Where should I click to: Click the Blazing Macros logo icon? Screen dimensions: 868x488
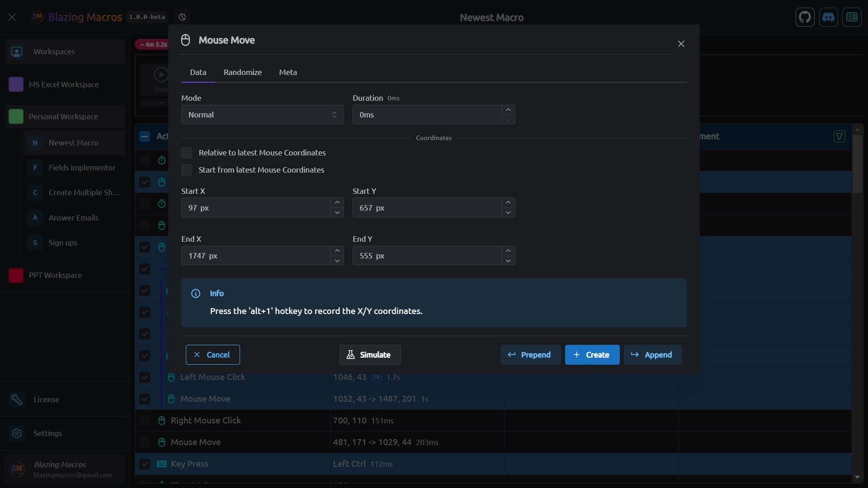pos(37,17)
